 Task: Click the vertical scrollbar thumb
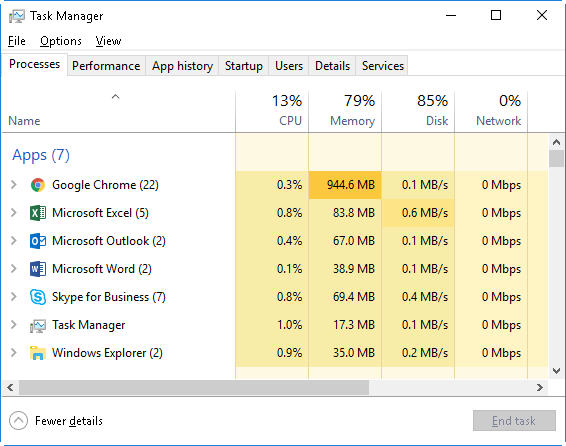click(x=556, y=159)
